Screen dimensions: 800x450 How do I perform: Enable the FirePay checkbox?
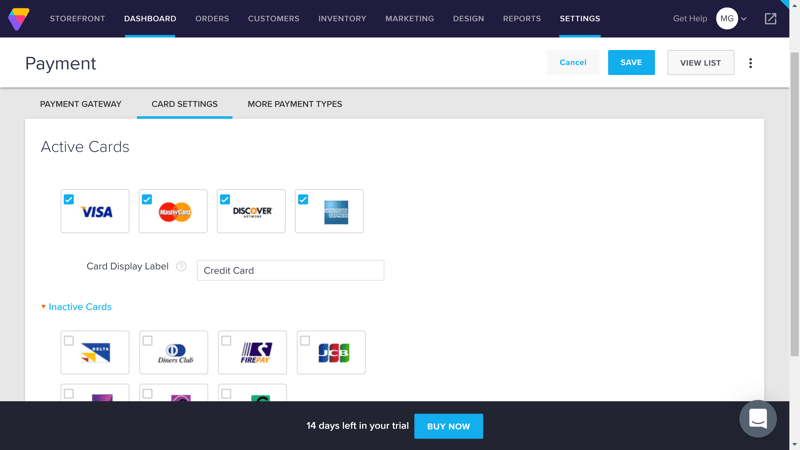226,340
